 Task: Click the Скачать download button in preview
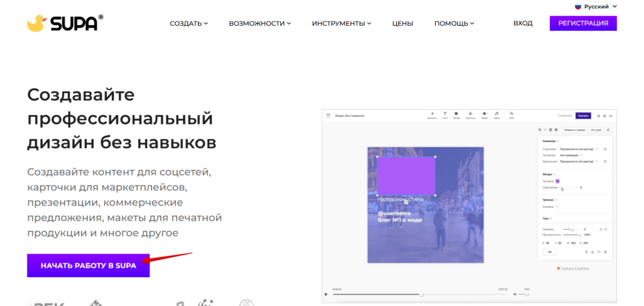pos(583,116)
